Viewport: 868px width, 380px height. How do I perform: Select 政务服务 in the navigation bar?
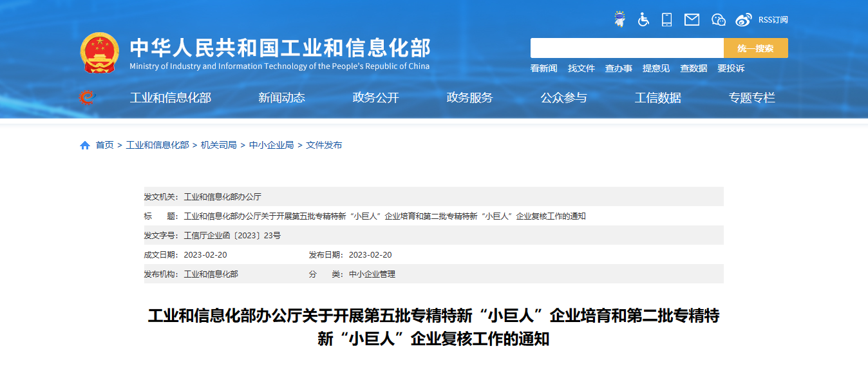pyautogui.click(x=469, y=98)
